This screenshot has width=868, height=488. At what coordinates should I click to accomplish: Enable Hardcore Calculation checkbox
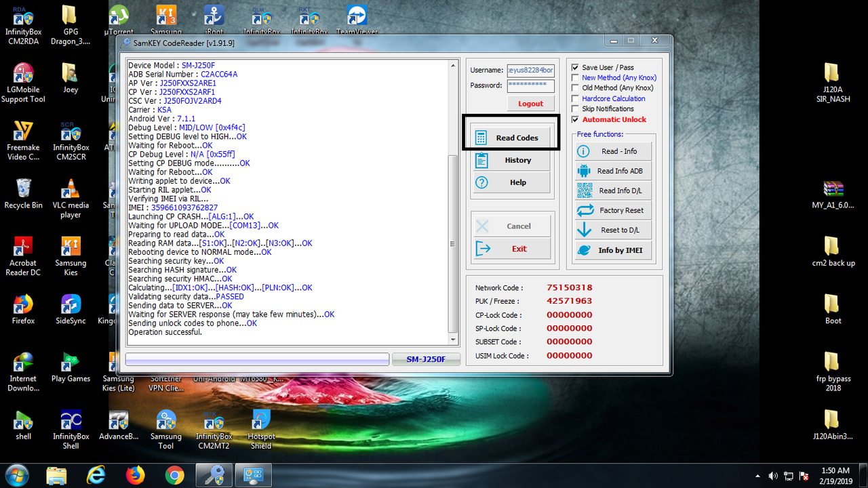[x=575, y=98]
